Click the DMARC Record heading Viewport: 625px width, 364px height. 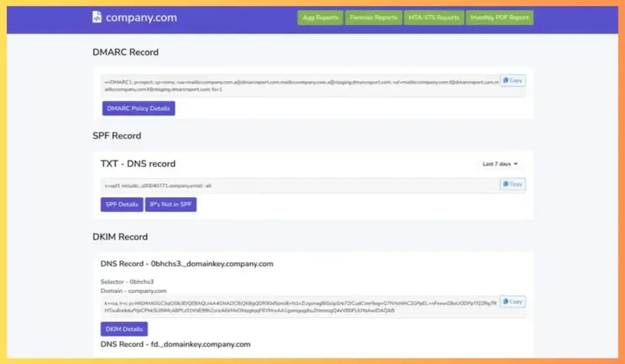126,52
